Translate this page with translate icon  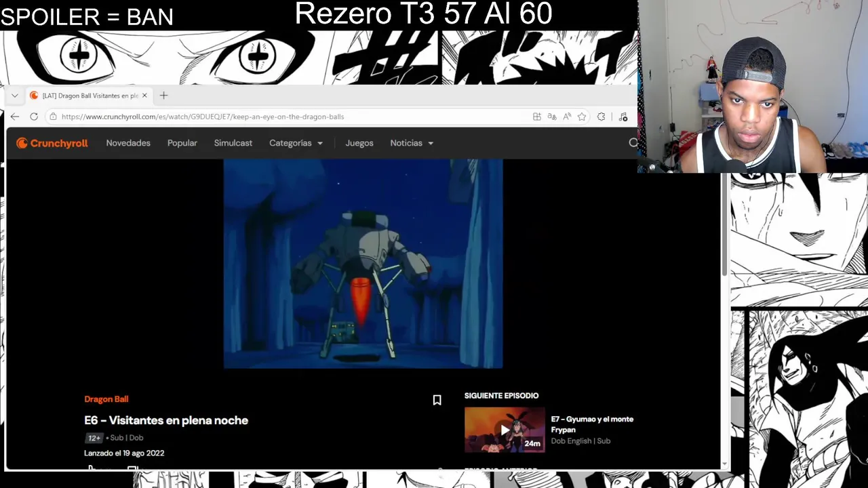tap(552, 117)
